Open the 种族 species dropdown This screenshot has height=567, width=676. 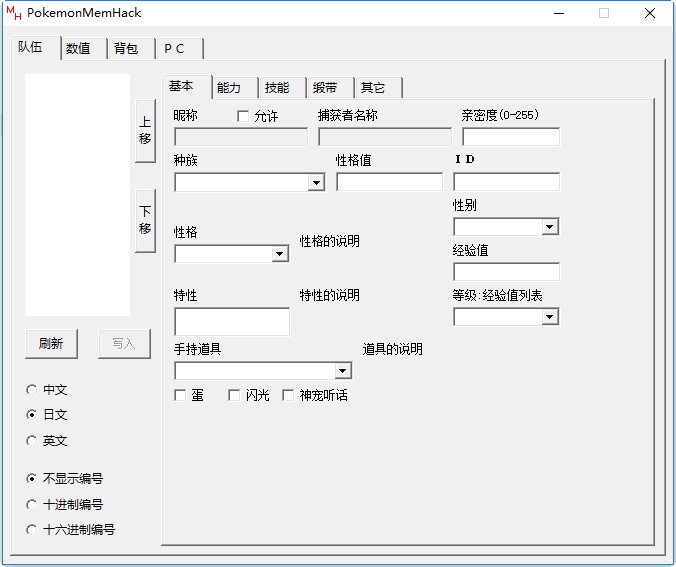(x=316, y=183)
